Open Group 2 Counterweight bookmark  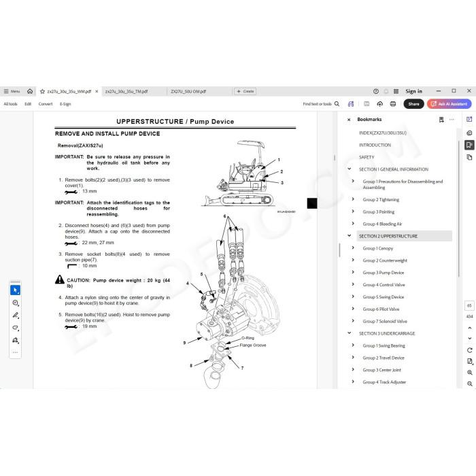coord(385,260)
